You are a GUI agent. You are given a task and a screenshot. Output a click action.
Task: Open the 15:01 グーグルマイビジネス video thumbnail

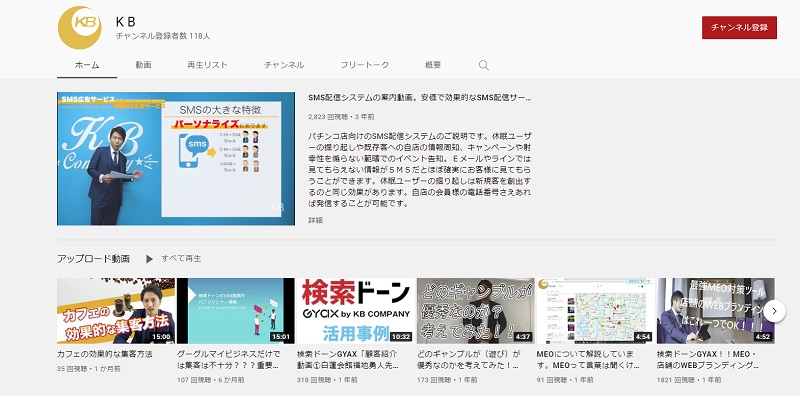pyautogui.click(x=236, y=311)
